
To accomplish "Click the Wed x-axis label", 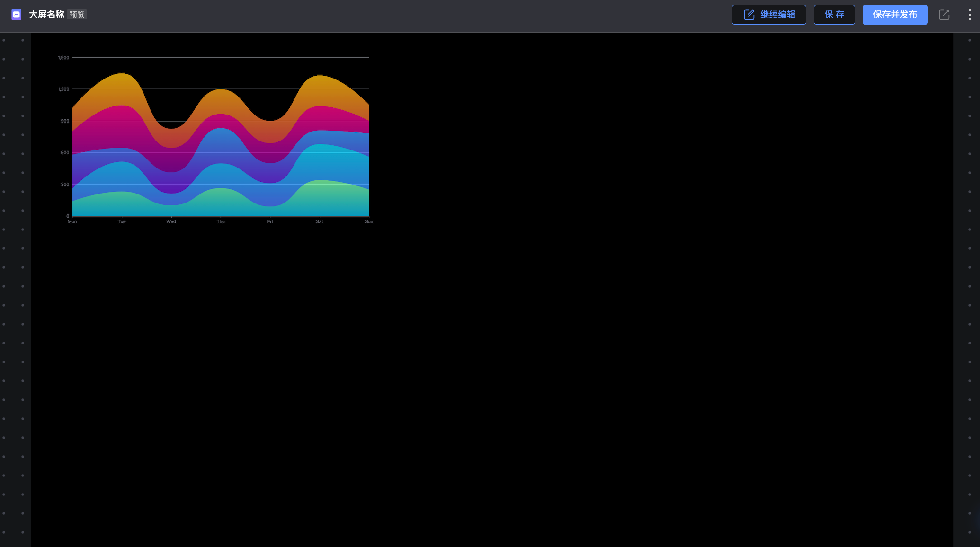I will 171,221.
